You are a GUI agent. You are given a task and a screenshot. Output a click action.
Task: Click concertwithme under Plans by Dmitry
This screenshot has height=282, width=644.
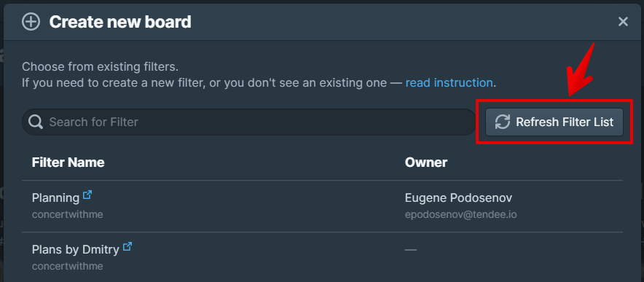[x=67, y=266]
